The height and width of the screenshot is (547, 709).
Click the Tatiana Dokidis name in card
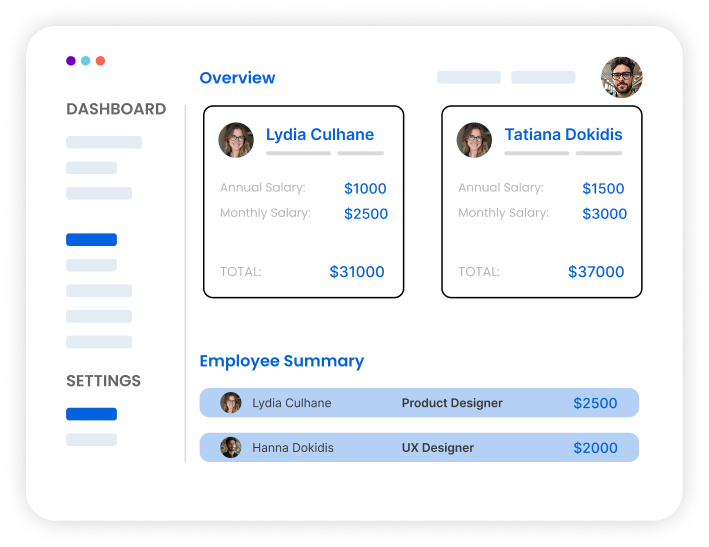[563, 135]
